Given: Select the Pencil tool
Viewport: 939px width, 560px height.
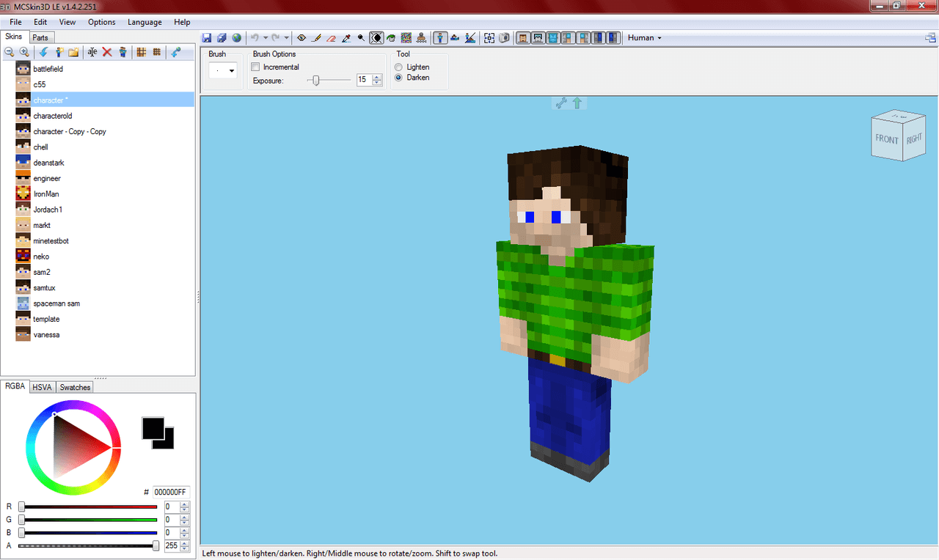Looking at the screenshot, I should 317,37.
